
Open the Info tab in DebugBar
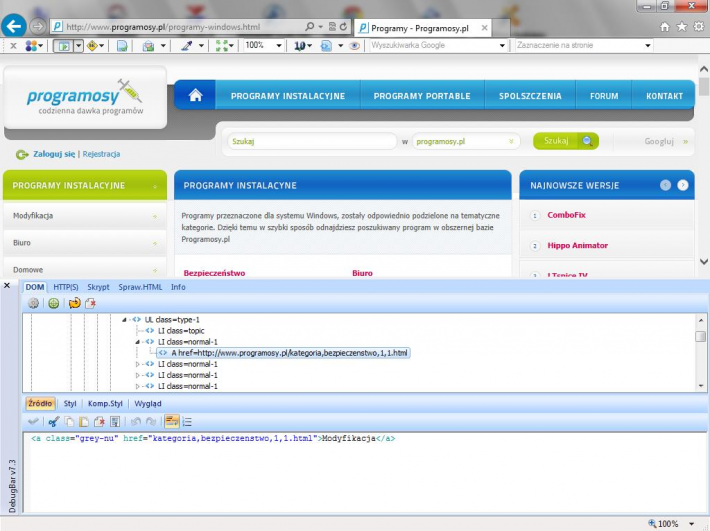pos(178,287)
